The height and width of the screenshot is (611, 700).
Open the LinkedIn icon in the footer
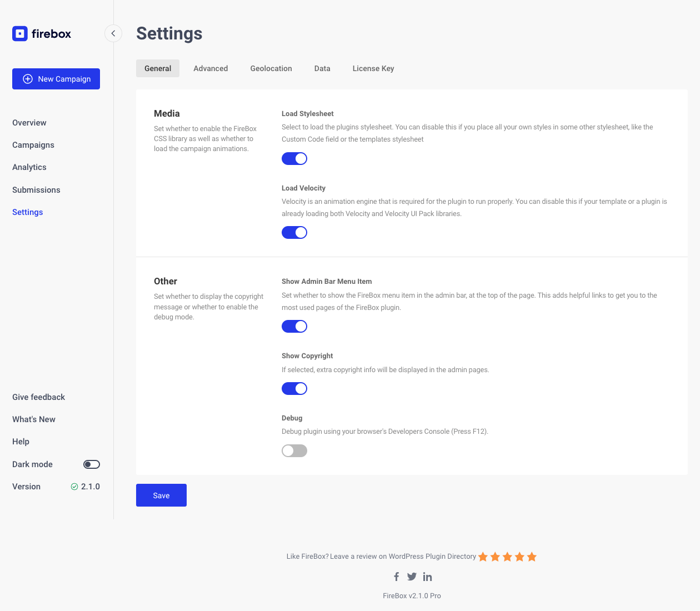427,577
